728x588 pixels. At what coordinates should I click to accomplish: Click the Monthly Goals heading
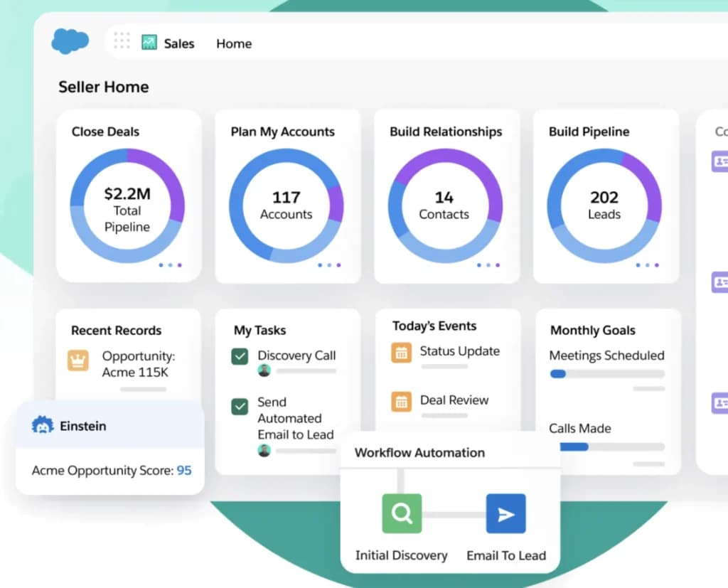click(593, 331)
